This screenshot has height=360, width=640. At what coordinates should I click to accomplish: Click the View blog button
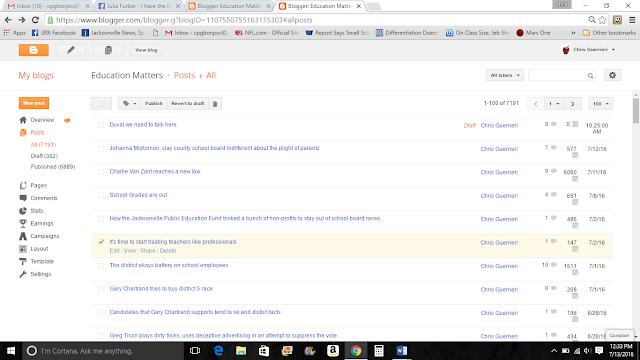pos(146,50)
